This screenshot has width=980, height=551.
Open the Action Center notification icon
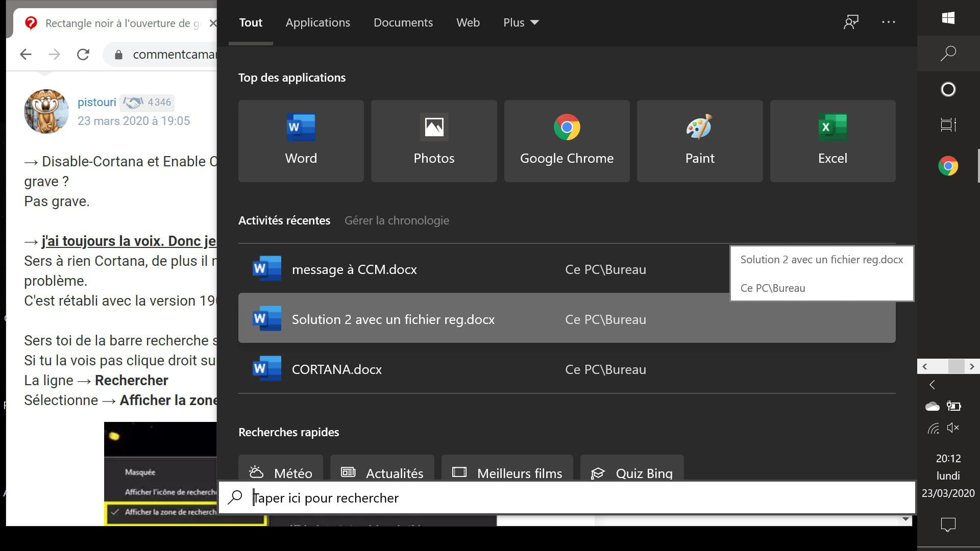pos(948,524)
